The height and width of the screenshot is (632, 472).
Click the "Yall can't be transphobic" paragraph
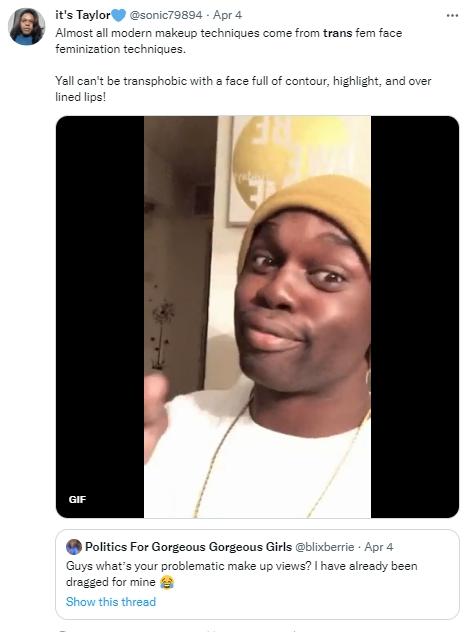pyautogui.click(x=243, y=89)
